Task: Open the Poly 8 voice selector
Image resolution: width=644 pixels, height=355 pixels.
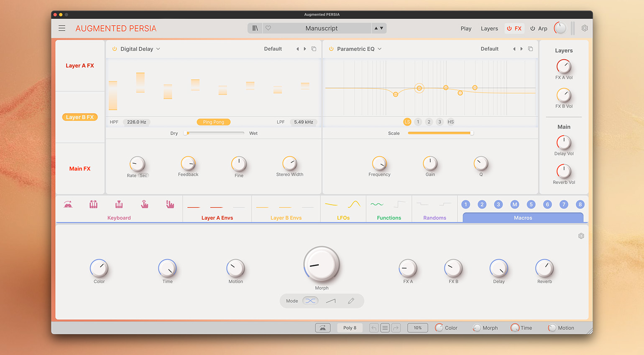Action: (x=350, y=328)
